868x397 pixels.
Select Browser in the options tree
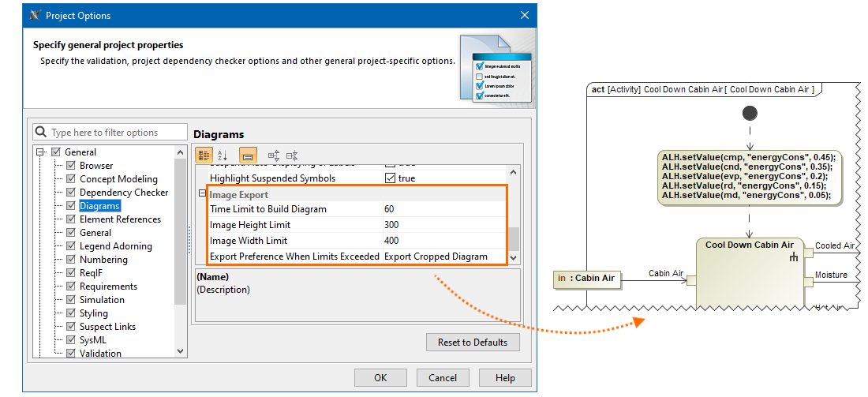[96, 166]
